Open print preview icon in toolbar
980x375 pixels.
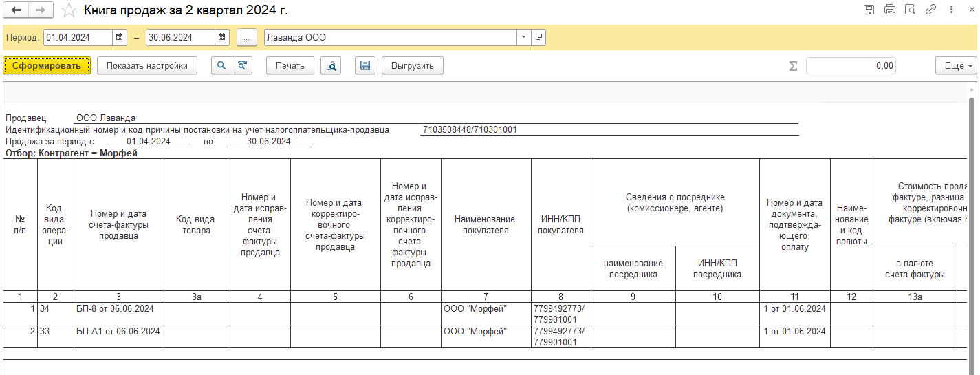331,65
